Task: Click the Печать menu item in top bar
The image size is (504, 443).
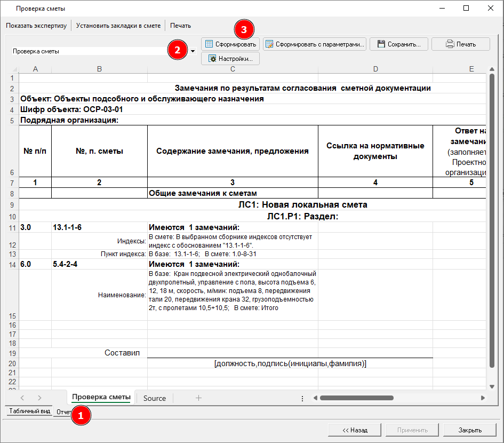Action: point(180,26)
